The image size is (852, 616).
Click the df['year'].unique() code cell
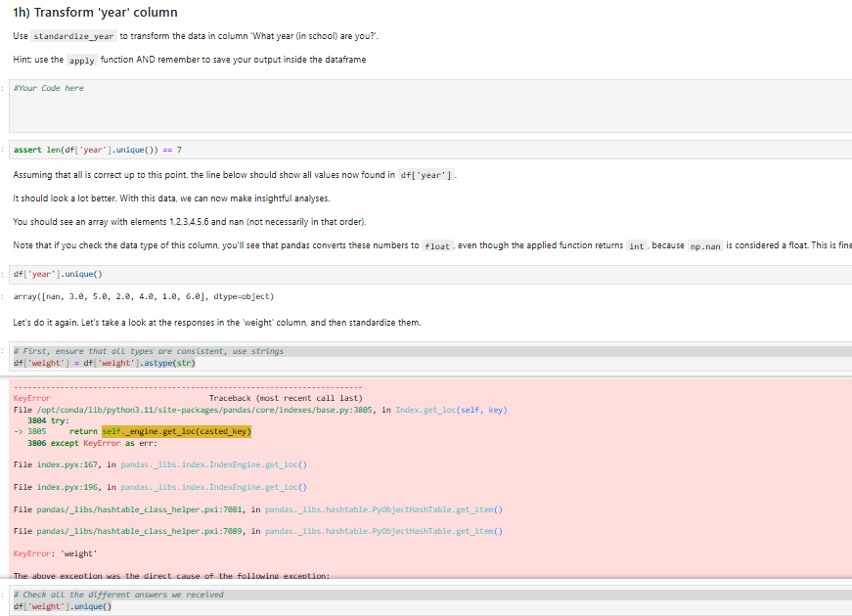tap(430, 275)
